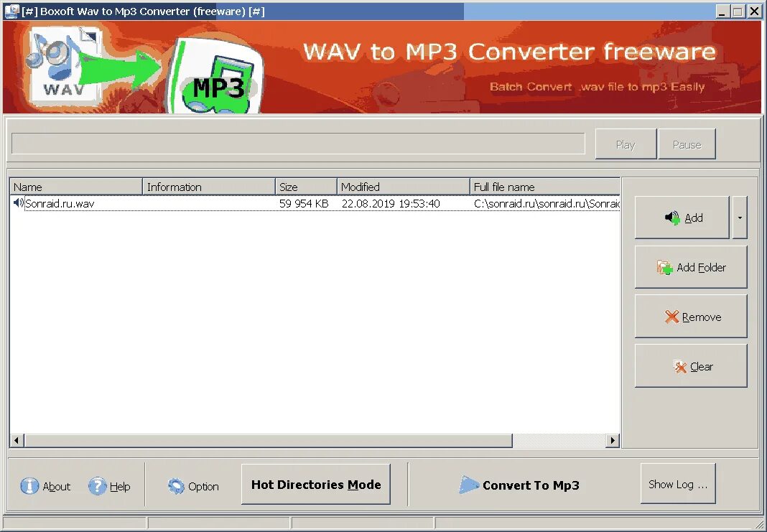This screenshot has width=767, height=532.
Task: Sort list by Information column header
Action: click(209, 187)
